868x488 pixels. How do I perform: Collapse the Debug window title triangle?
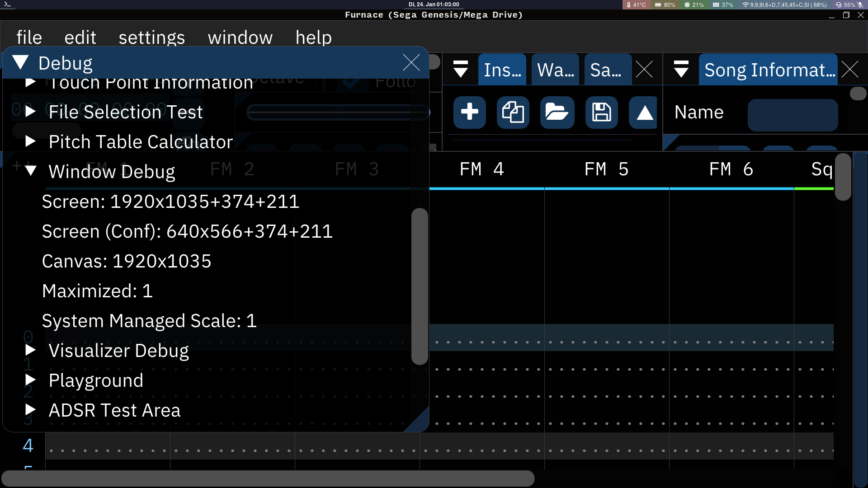tap(20, 62)
